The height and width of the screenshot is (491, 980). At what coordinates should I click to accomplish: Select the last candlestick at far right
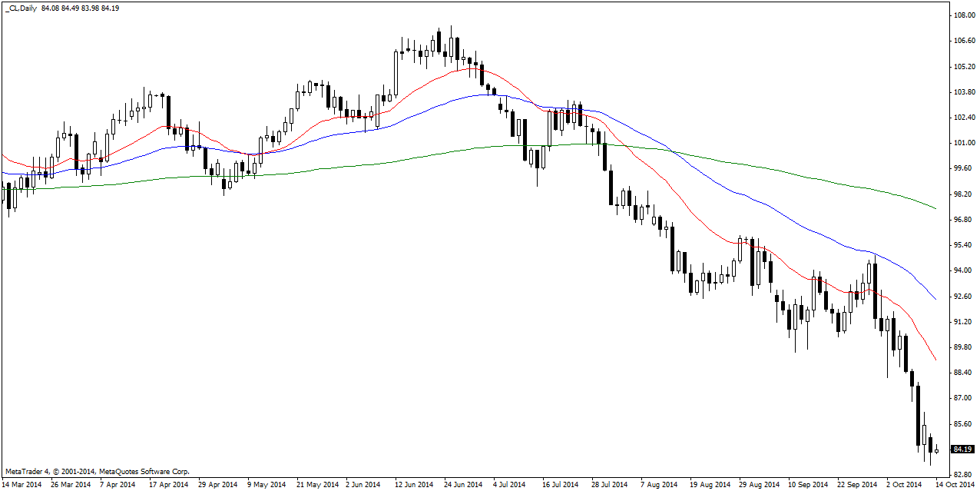936,451
